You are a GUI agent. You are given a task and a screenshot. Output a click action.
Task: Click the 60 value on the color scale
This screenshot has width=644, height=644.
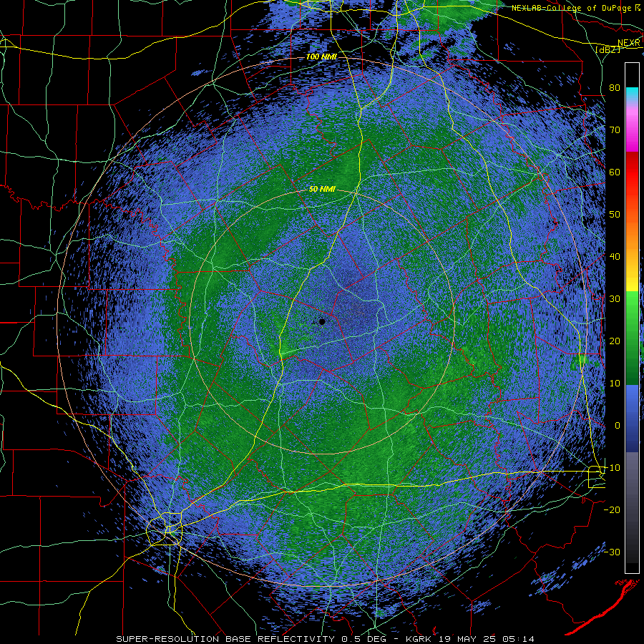coord(615,172)
